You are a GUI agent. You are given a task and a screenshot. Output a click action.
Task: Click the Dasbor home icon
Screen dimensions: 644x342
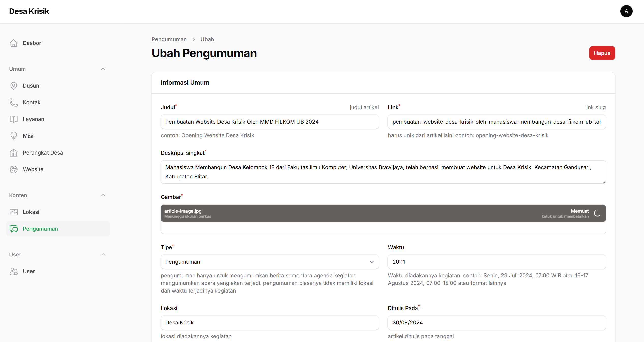14,43
